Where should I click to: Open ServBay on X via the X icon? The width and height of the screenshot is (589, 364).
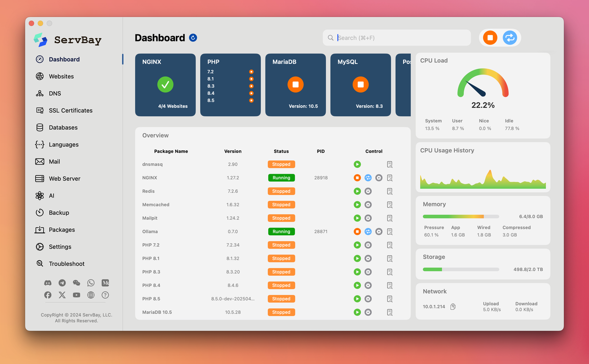pyautogui.click(x=62, y=295)
